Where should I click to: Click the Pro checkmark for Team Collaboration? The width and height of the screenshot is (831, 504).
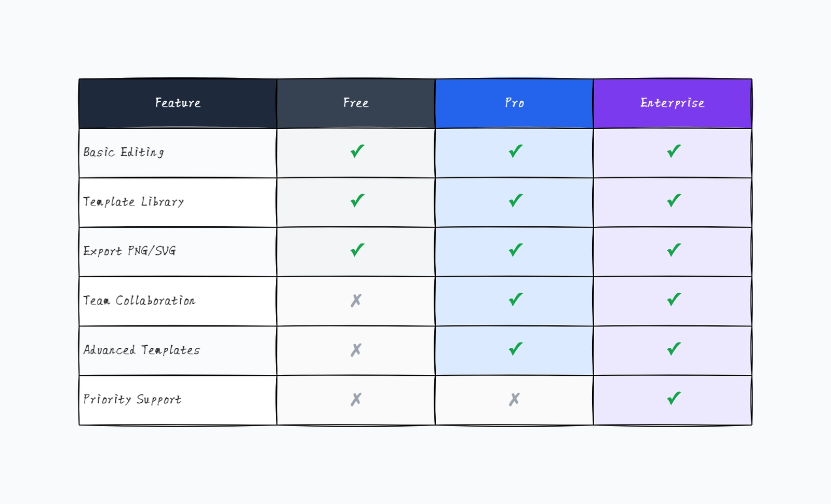tap(515, 299)
